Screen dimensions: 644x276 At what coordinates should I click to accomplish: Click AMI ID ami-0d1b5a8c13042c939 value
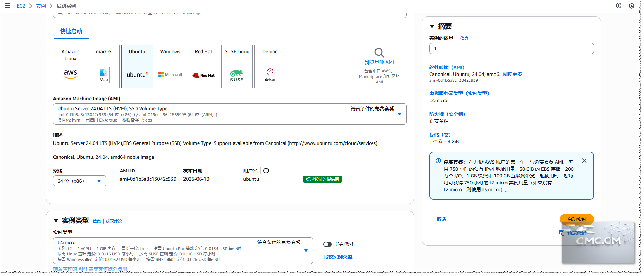pos(148,179)
